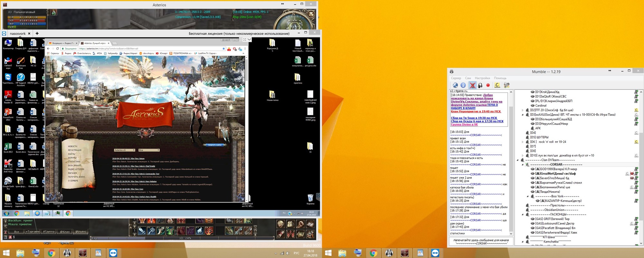The image size is (644, 258).
Task: Open the Помощь menu in Mumble
Action: (500, 78)
